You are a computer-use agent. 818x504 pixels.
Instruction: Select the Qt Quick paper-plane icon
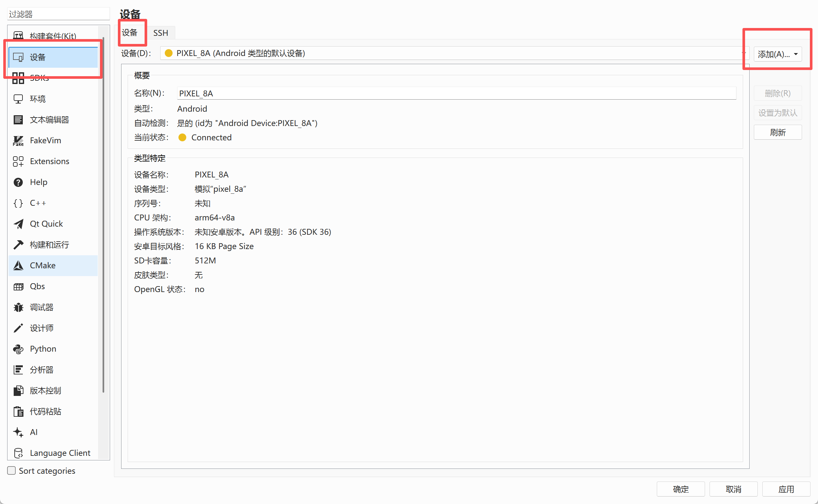coord(18,224)
